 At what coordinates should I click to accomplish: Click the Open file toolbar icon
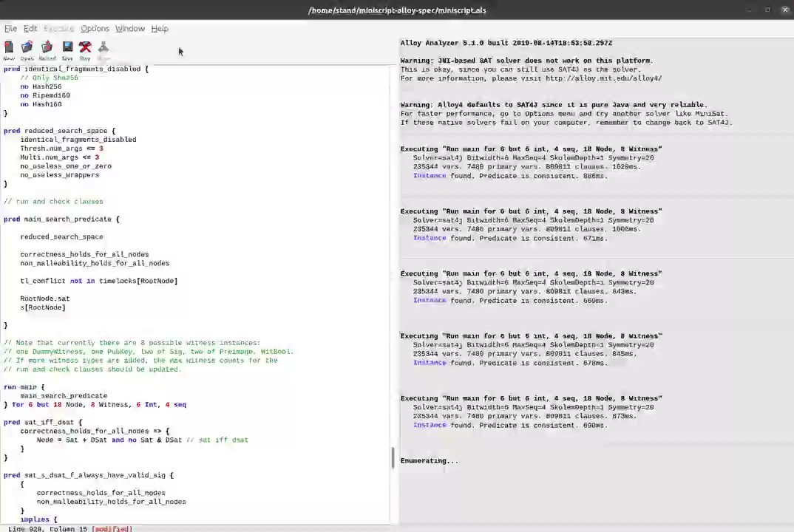[x=27, y=50]
